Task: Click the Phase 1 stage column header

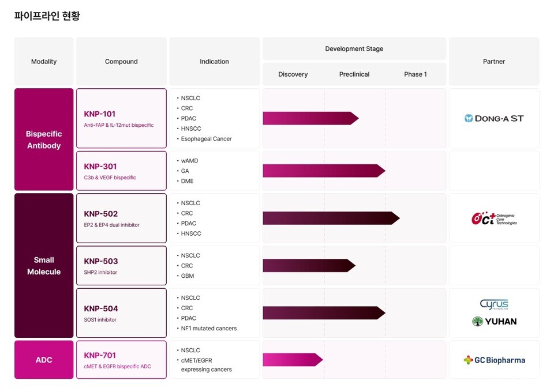Action: pyautogui.click(x=415, y=74)
